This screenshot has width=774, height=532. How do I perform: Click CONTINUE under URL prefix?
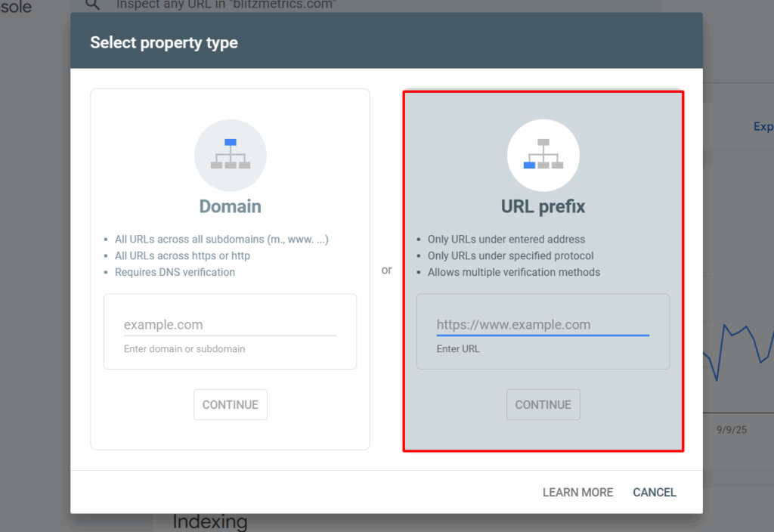[x=543, y=404]
